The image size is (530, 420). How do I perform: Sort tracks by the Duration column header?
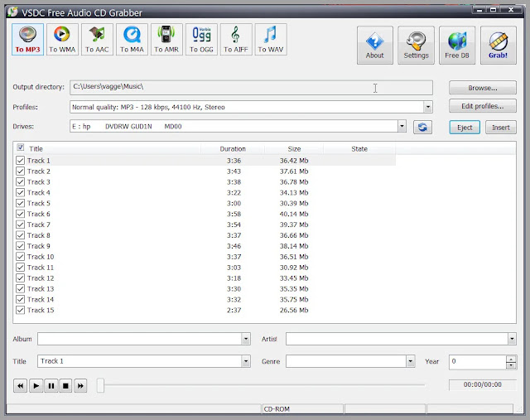point(233,149)
